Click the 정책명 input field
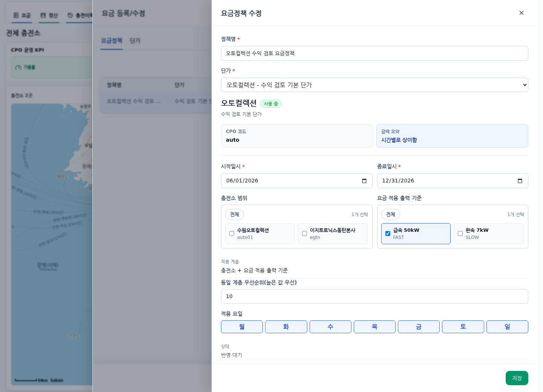The image size is (543, 392). (374, 53)
